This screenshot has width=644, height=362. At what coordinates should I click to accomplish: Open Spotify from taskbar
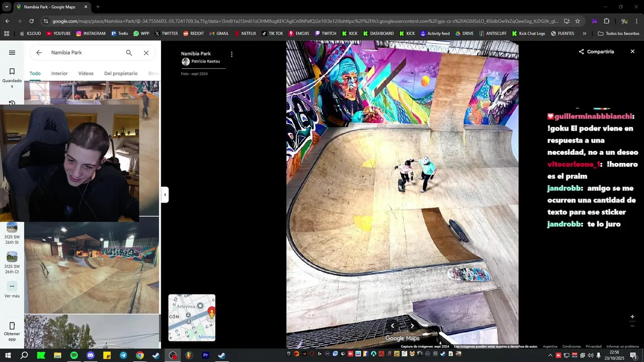74,355
